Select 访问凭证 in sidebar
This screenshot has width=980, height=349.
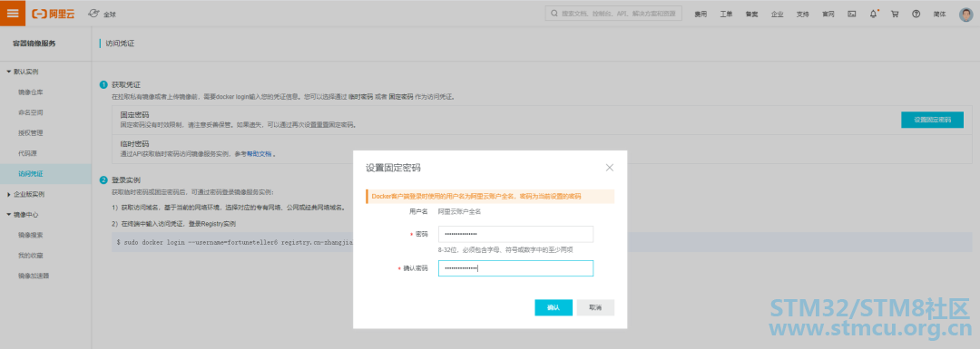pos(45,173)
